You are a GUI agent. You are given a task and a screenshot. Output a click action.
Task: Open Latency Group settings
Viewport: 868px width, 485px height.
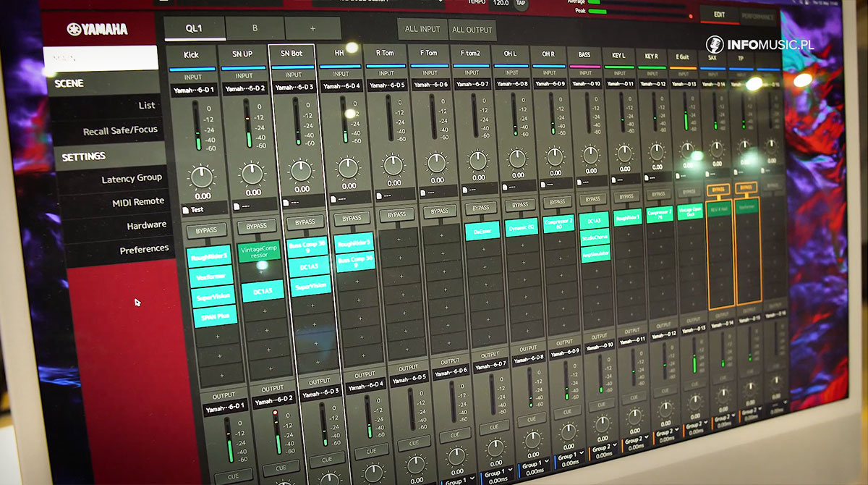point(132,179)
